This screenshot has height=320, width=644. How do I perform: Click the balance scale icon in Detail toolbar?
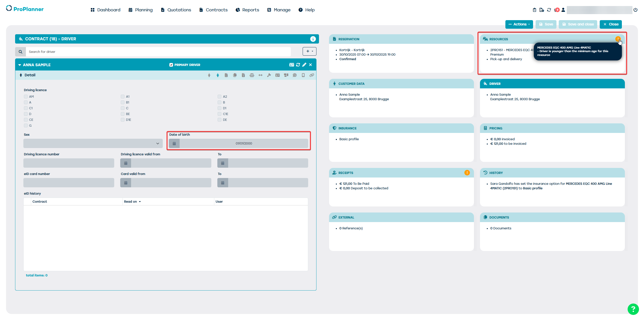(x=252, y=75)
